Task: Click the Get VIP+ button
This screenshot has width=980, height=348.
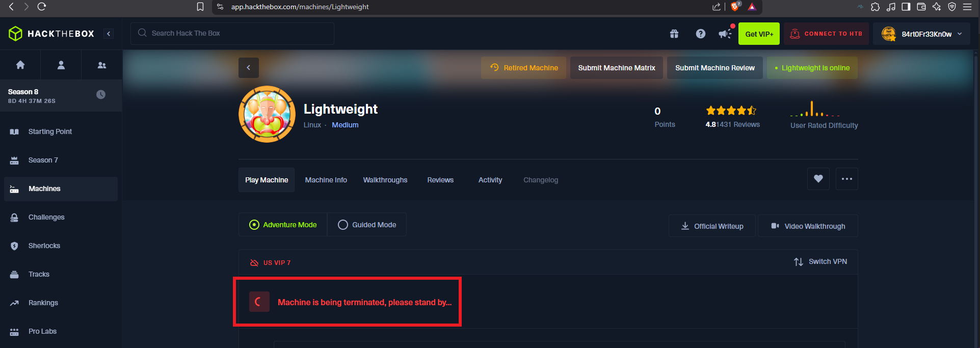Action: [759, 34]
